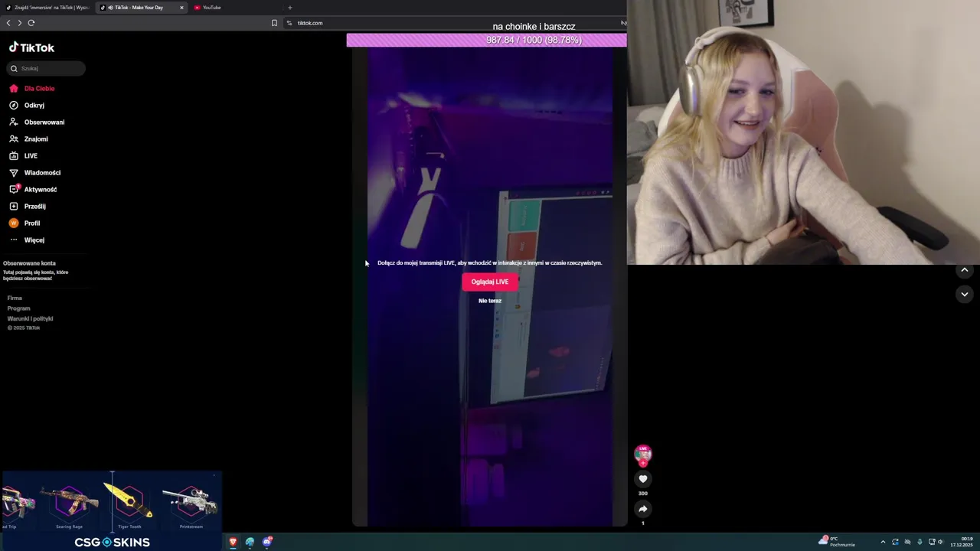The image size is (980, 551).
Task: Click the TikTok logo
Action: point(31,47)
